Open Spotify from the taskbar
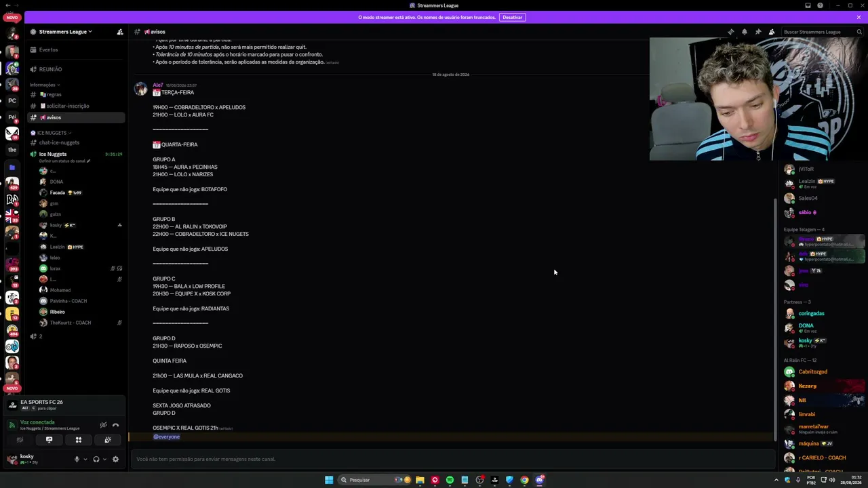The width and height of the screenshot is (868, 488). click(450, 480)
